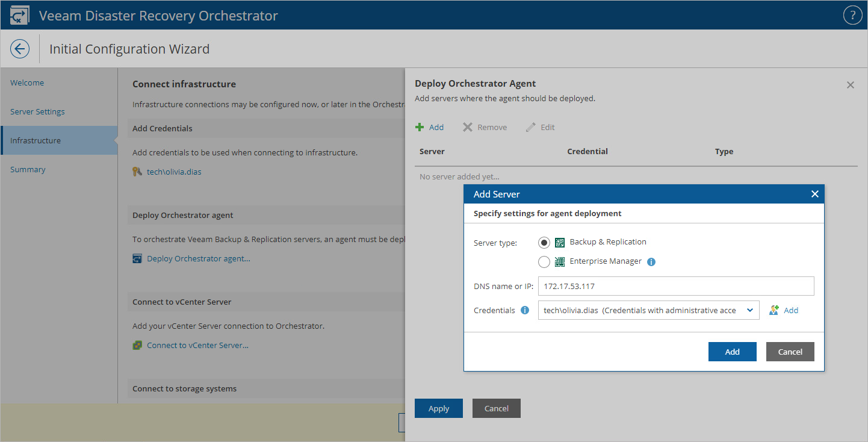Click the back arrow icon

pos(20,49)
